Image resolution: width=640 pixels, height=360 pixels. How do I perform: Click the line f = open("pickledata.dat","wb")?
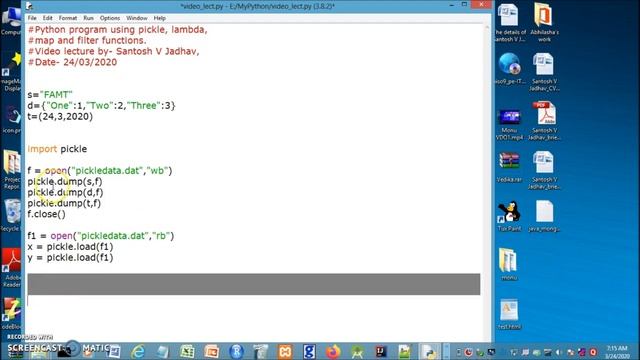[x=100, y=171]
